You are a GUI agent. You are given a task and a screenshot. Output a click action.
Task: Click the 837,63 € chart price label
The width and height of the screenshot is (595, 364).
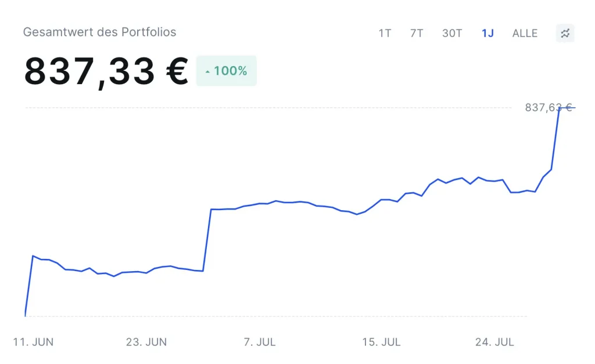pyautogui.click(x=549, y=107)
